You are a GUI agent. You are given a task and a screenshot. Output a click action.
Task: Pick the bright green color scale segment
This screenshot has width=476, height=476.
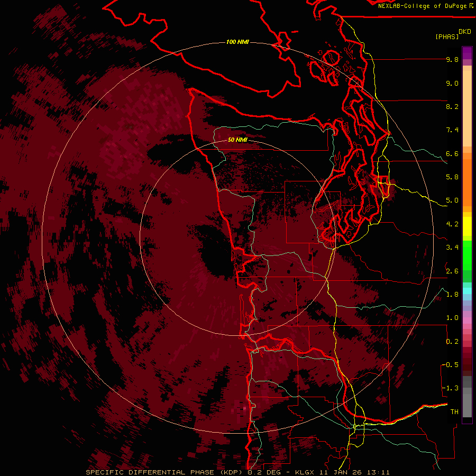tap(467, 255)
